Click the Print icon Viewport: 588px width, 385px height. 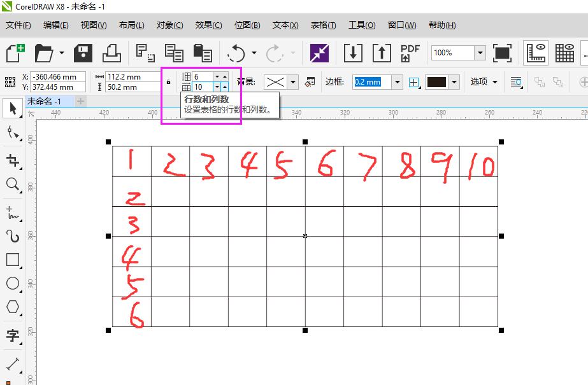(x=111, y=53)
